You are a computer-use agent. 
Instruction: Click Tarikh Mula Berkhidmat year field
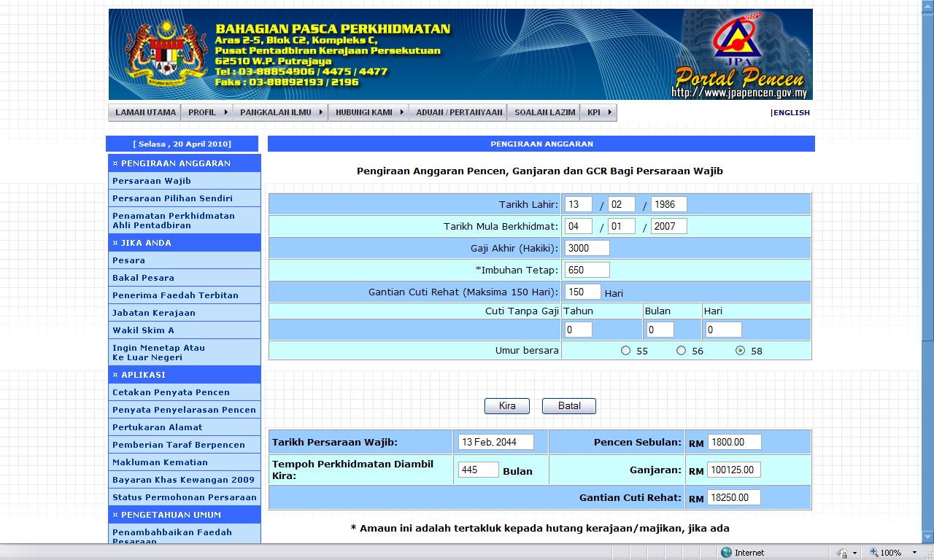coord(668,226)
